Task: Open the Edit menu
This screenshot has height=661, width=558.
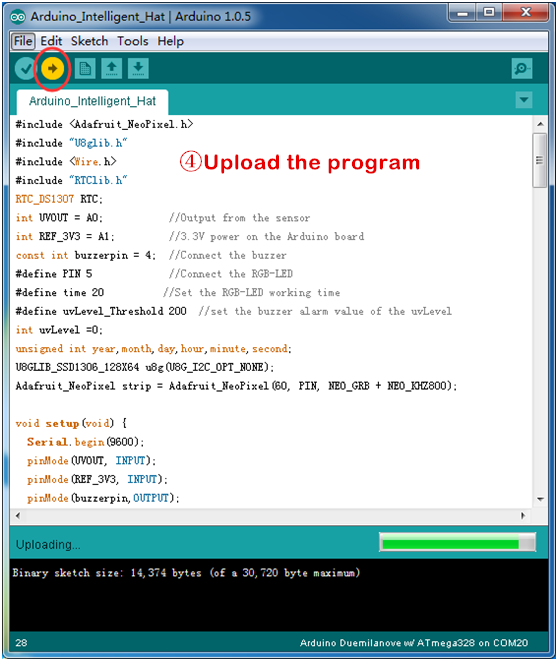Action: click(51, 41)
